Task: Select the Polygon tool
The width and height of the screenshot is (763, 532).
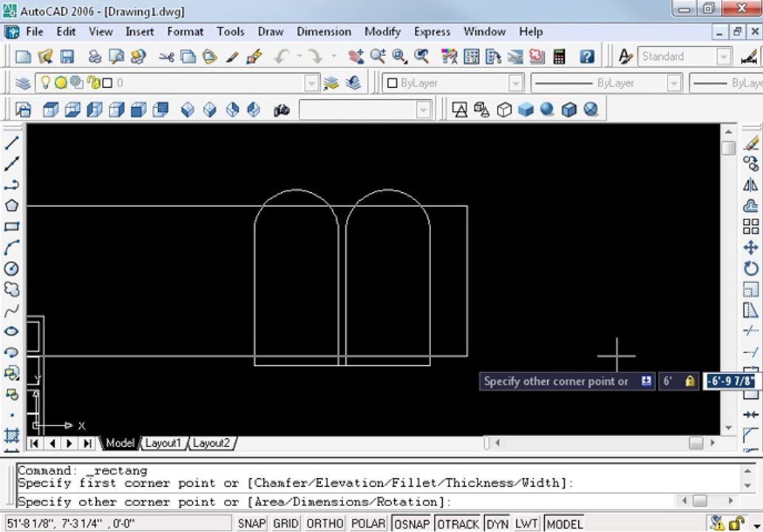Action: pos(12,205)
